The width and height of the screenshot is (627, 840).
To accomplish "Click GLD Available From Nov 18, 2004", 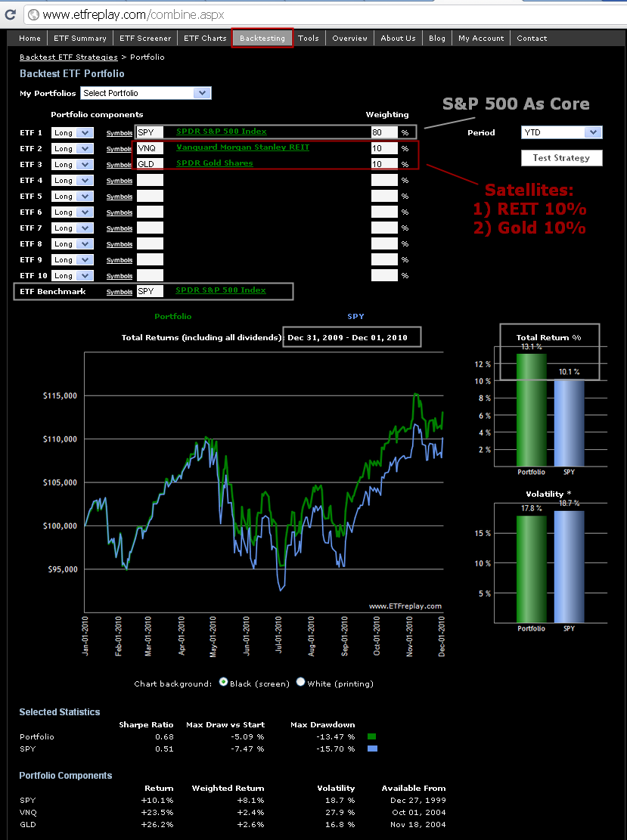I will pyautogui.click(x=418, y=824).
